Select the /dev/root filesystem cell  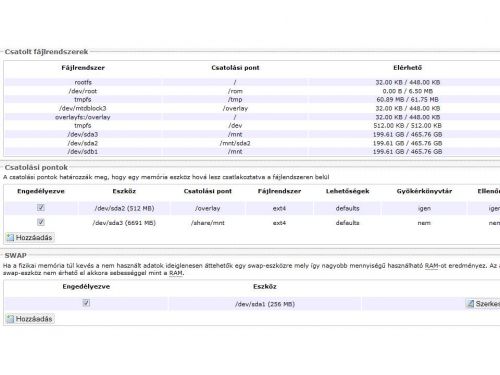83,91
